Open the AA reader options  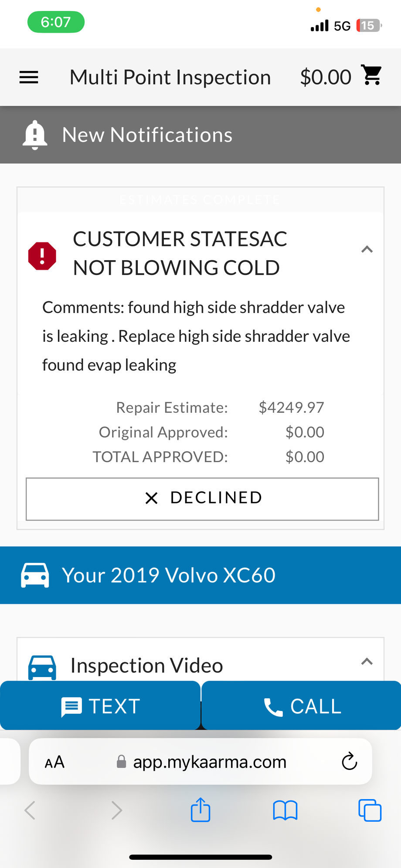pyautogui.click(x=55, y=762)
